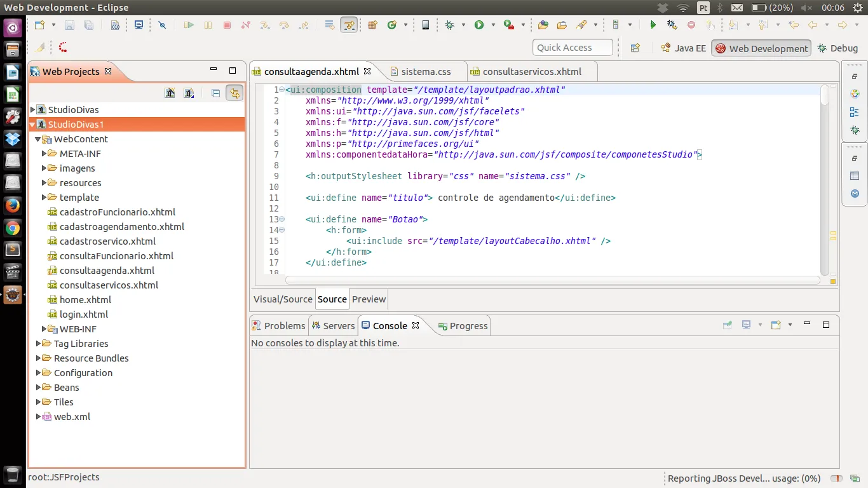The height and width of the screenshot is (488, 868).
Task: Open the New wizard dropdown arrow
Action: 53,25
